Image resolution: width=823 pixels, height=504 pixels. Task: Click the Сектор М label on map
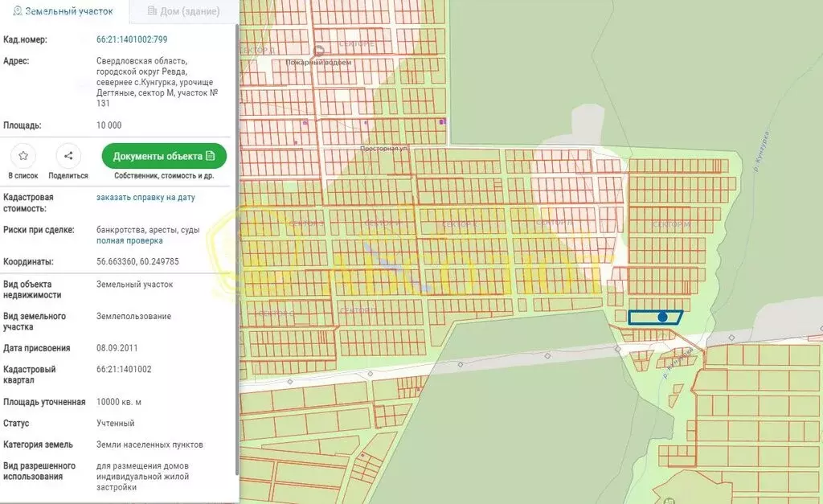pos(671,224)
